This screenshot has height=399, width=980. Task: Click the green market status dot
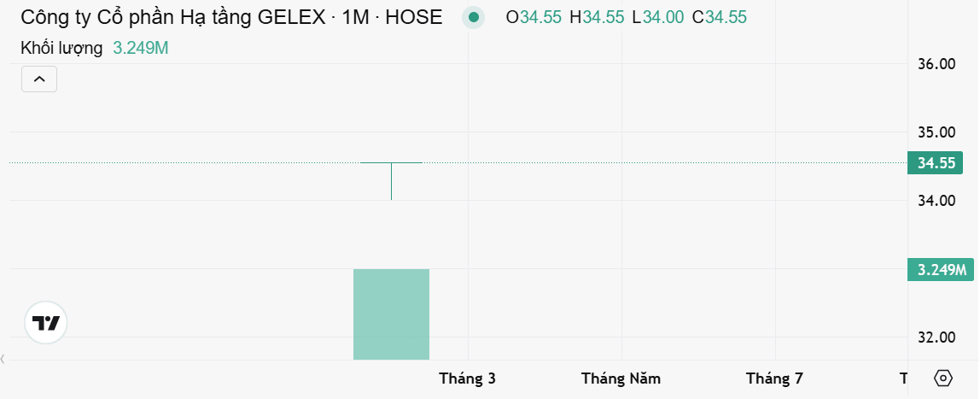click(474, 17)
